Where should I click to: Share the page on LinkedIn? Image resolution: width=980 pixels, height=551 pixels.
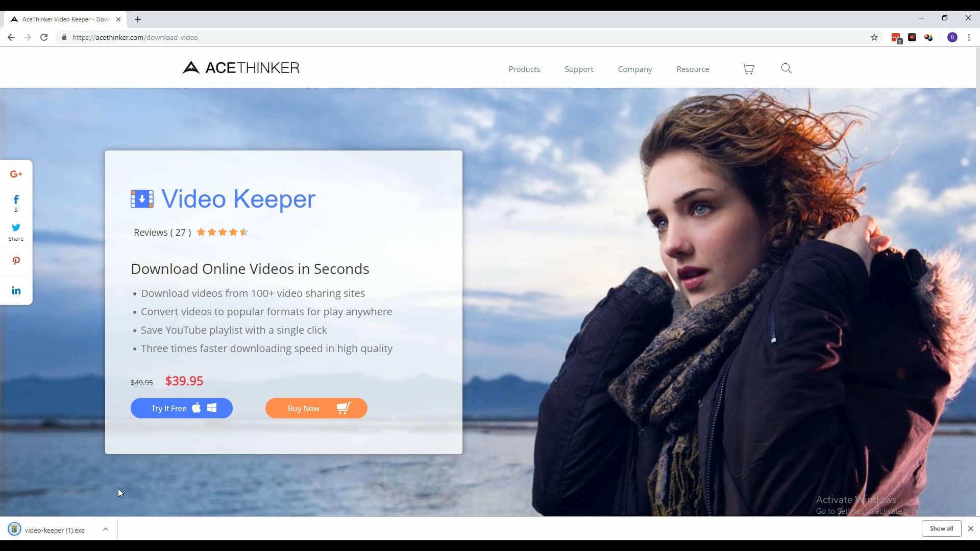16,290
